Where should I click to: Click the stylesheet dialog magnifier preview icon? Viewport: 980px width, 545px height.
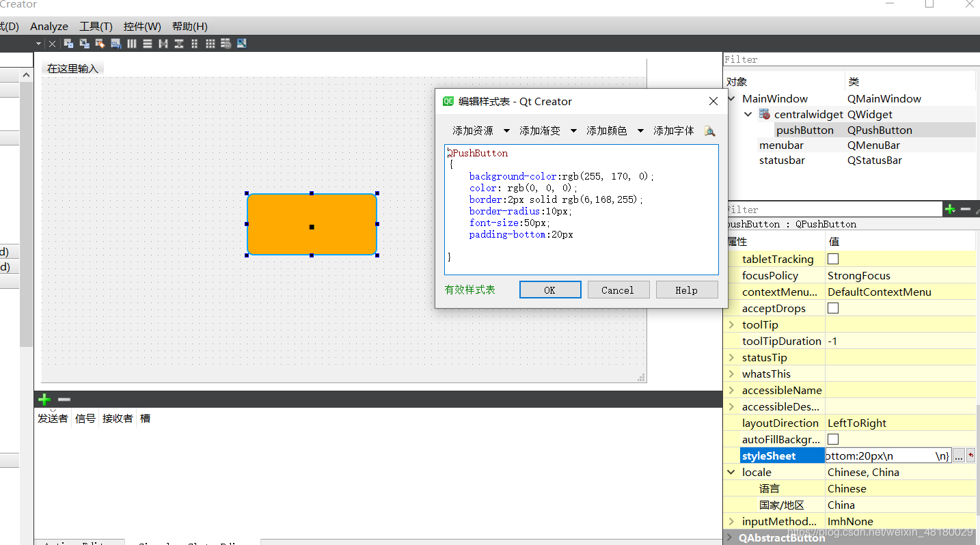(x=710, y=130)
